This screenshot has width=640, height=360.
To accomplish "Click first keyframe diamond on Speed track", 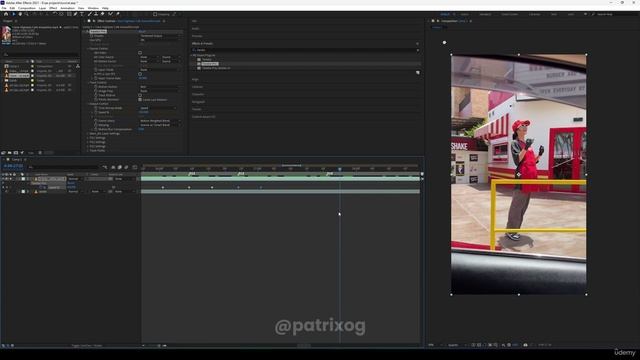I will 163,187.
